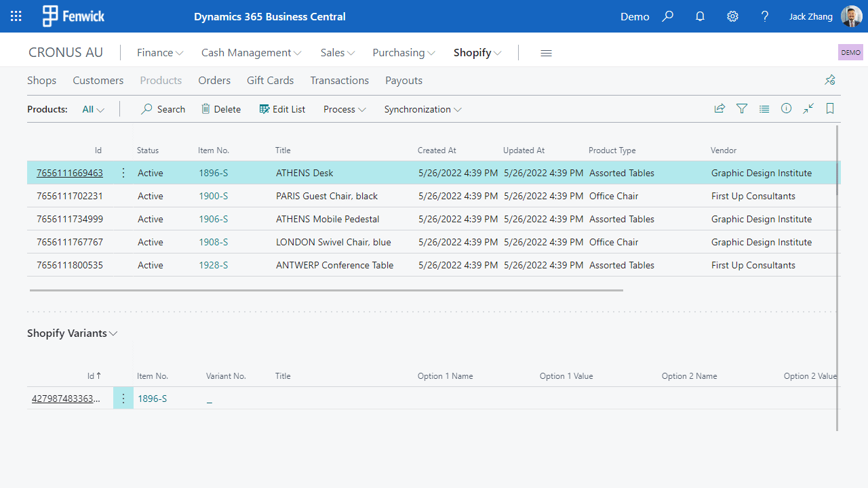This screenshot has width=868, height=488.
Task: Open row options for ATHENS Desk
Action: coord(123,173)
